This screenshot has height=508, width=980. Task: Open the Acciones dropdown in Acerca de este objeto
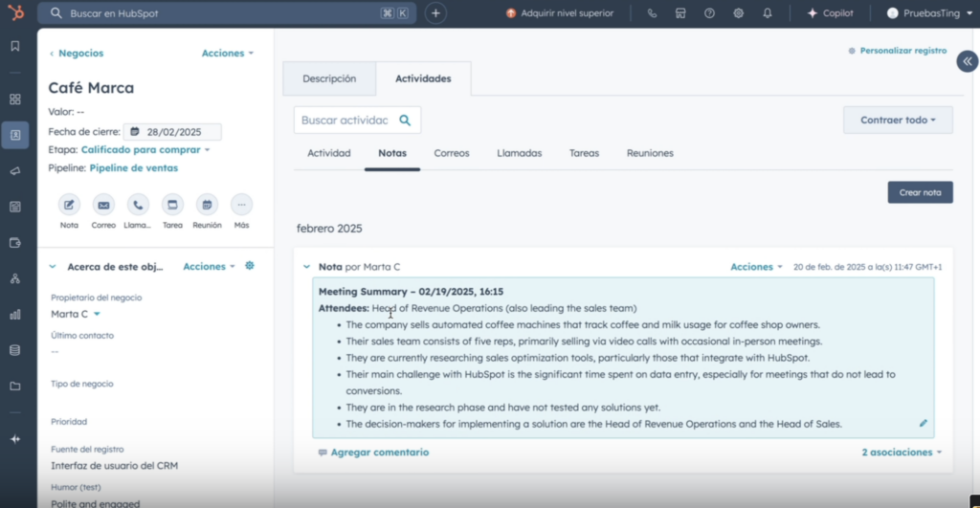(209, 266)
